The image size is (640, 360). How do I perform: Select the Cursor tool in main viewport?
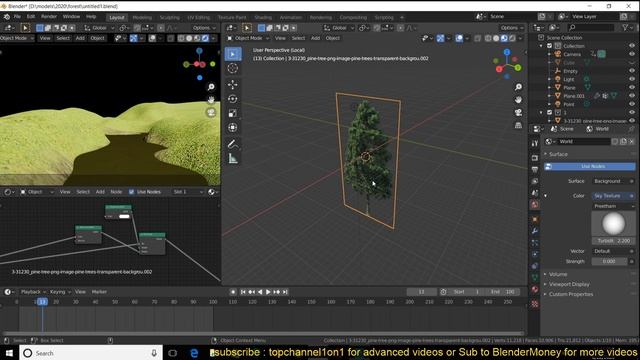(x=233, y=69)
